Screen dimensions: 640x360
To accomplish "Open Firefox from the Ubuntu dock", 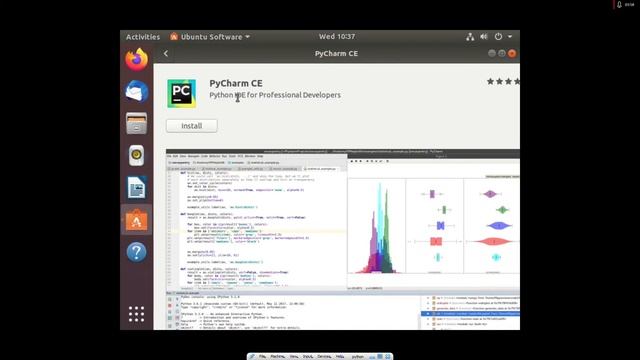I will pyautogui.click(x=136, y=60).
